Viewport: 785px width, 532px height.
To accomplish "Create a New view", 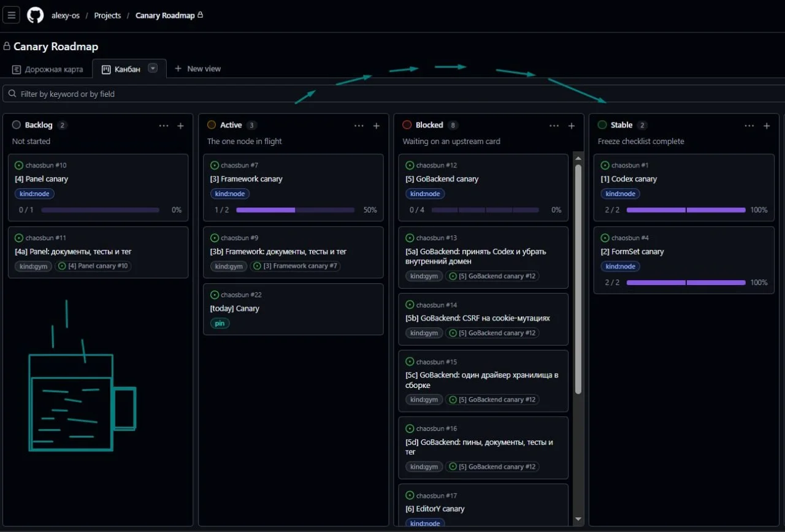I will pos(197,69).
